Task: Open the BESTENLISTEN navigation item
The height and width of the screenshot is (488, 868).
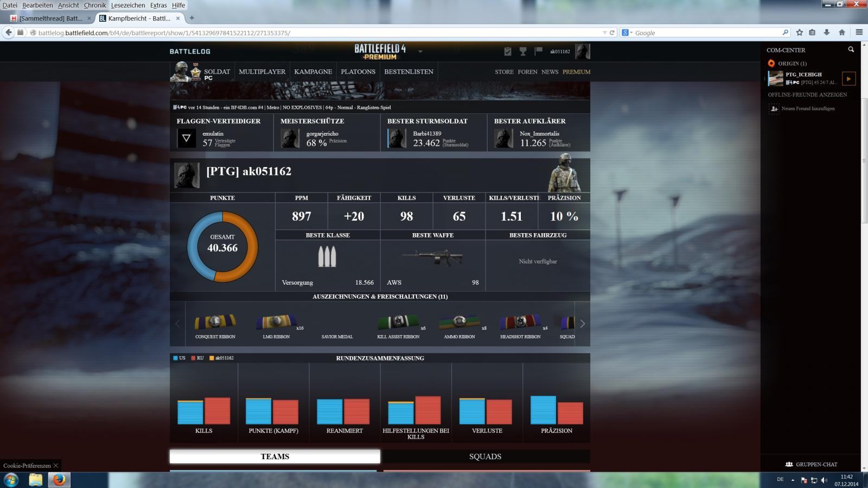Action: pyautogui.click(x=409, y=72)
